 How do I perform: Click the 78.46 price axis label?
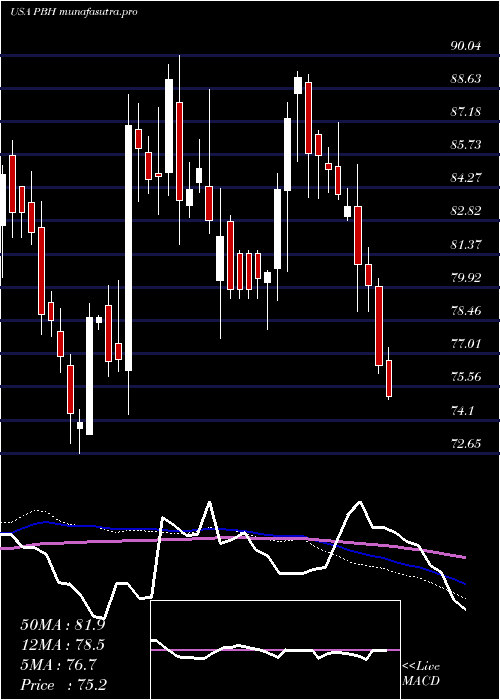click(467, 310)
